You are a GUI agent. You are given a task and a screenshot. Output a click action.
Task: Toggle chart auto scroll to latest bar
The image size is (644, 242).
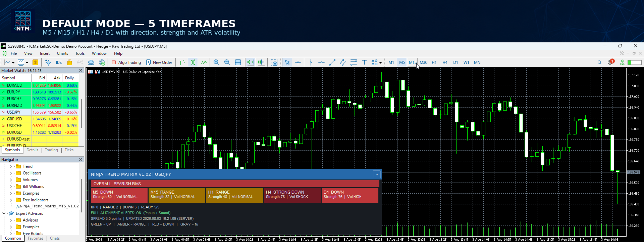(x=250, y=62)
